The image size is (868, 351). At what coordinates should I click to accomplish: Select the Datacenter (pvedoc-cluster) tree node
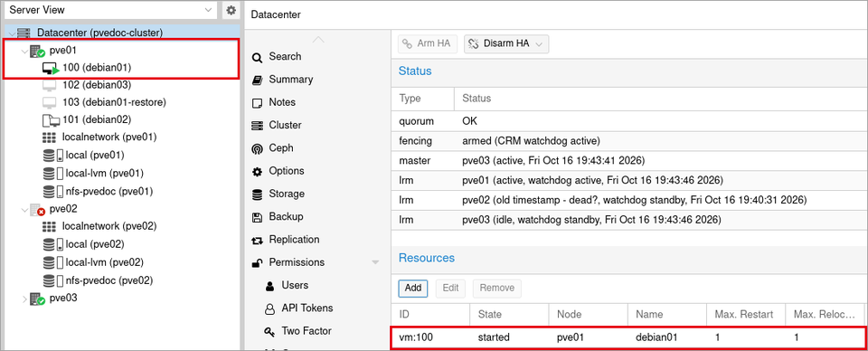tap(99, 33)
